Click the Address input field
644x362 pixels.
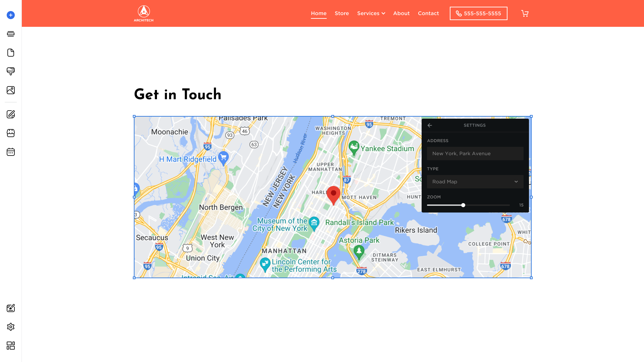pos(475,154)
